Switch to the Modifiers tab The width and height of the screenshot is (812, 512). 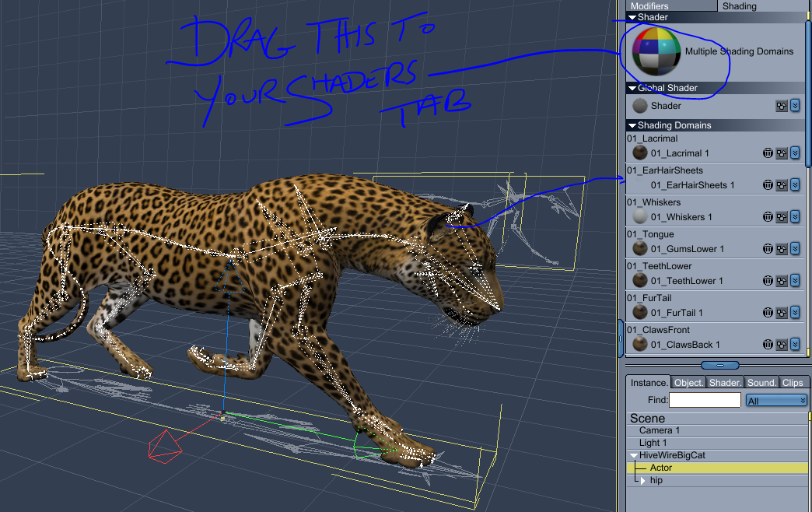(x=649, y=5)
